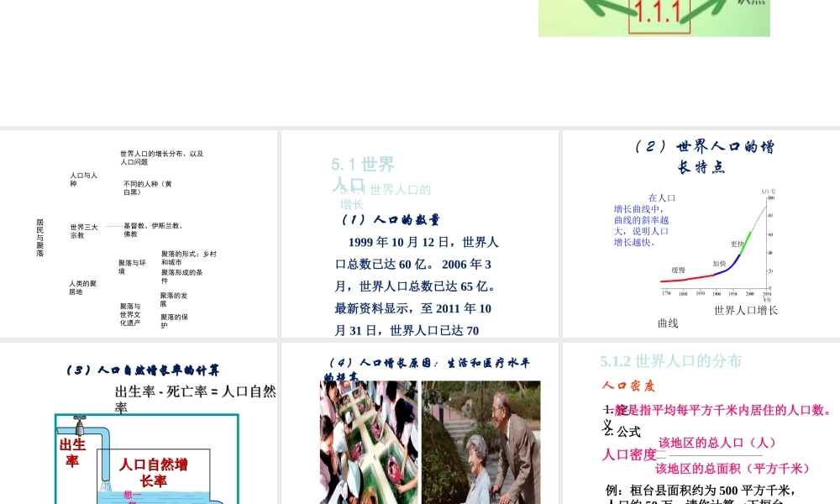Select the mind map node 聚落与环境
The image size is (840, 504).
[x=133, y=267]
